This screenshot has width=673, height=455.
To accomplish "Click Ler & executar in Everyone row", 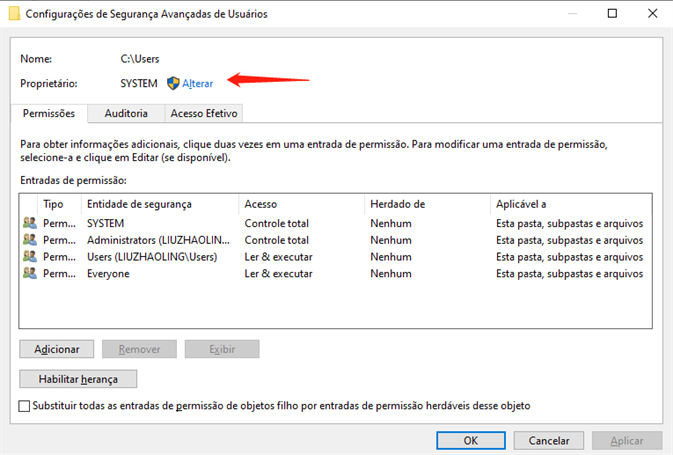I will [x=279, y=273].
